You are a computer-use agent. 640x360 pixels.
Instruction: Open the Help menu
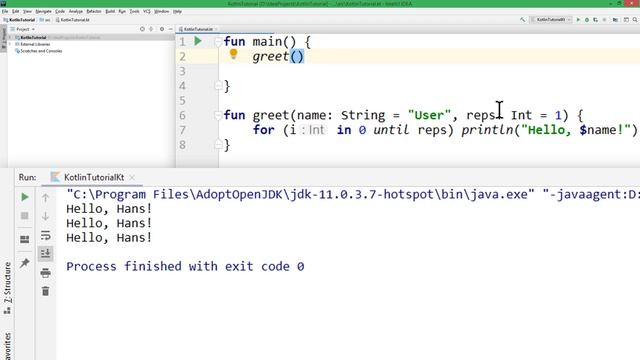point(177,12)
